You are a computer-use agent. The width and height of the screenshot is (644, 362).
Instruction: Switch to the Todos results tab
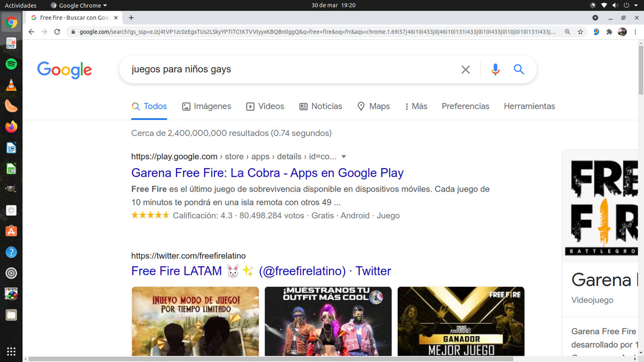149,106
